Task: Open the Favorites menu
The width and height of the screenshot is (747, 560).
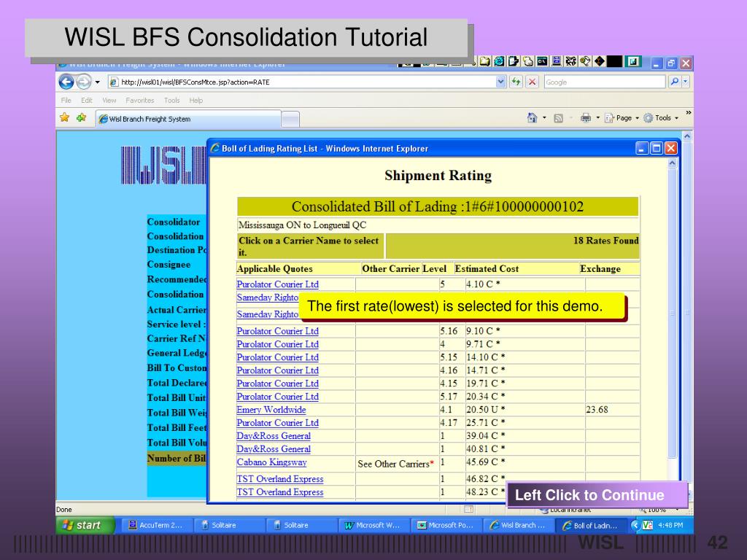Action: [139, 100]
